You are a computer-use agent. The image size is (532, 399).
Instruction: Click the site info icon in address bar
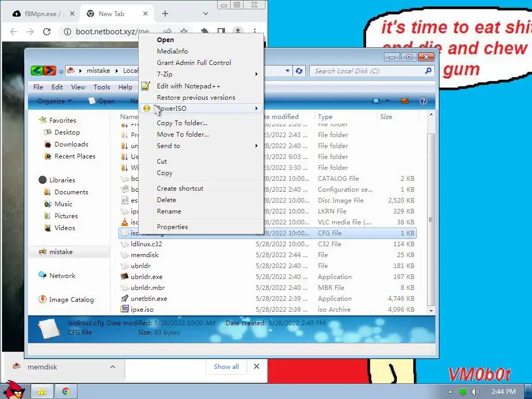point(68,32)
